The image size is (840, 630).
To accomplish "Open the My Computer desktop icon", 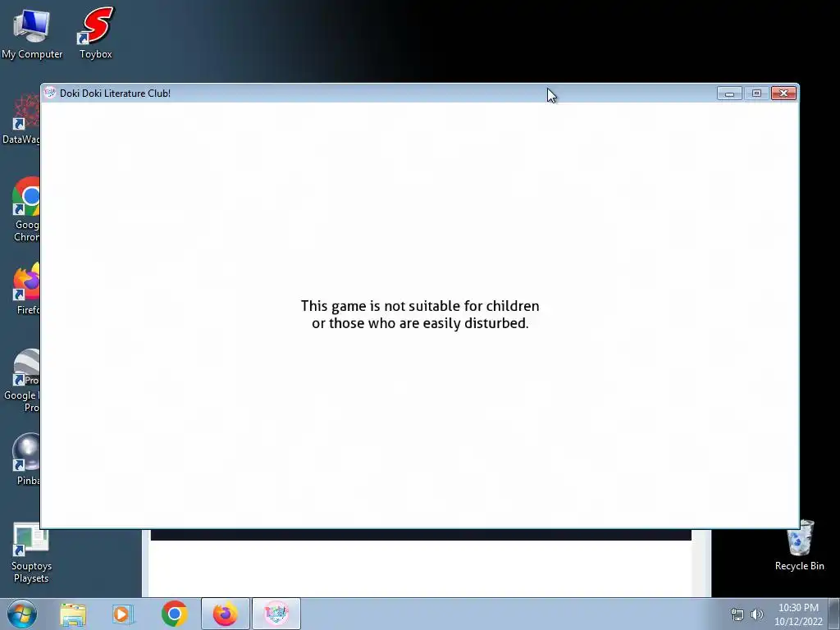I will 32,33.
